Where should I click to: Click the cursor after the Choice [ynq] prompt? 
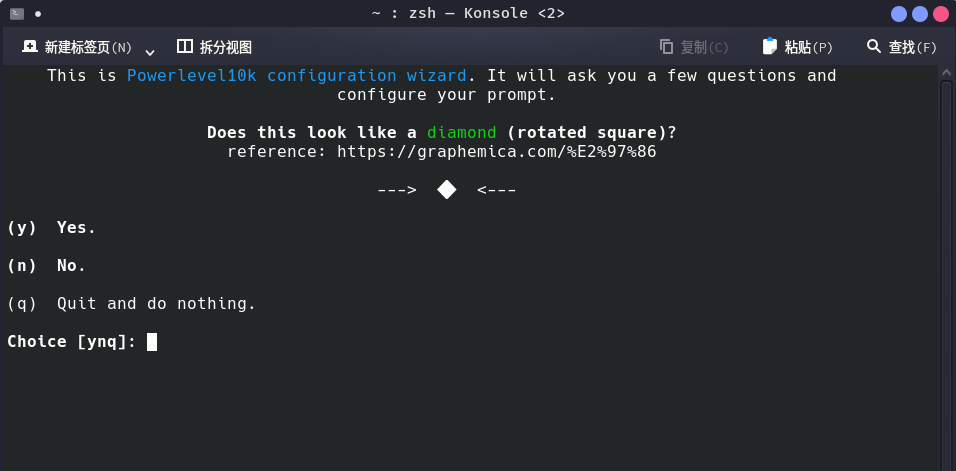(x=152, y=342)
